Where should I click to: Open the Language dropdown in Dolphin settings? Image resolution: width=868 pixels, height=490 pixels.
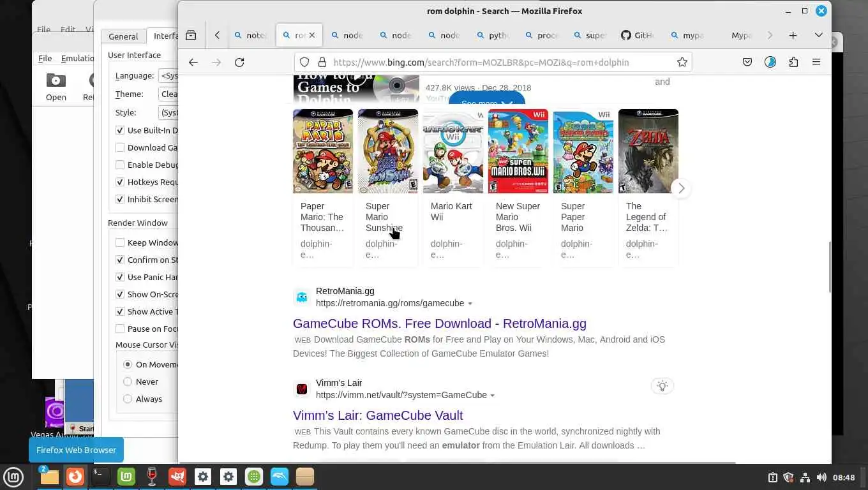click(x=168, y=75)
